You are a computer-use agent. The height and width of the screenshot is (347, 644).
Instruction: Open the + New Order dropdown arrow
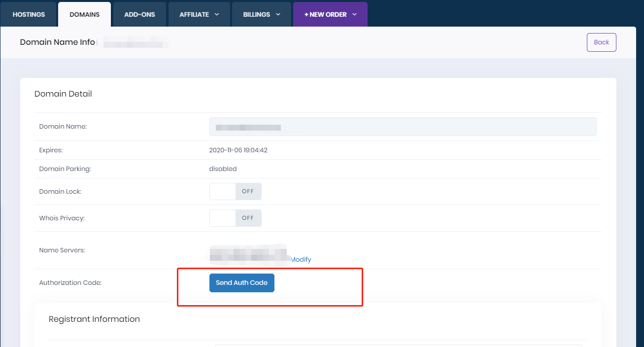click(354, 14)
